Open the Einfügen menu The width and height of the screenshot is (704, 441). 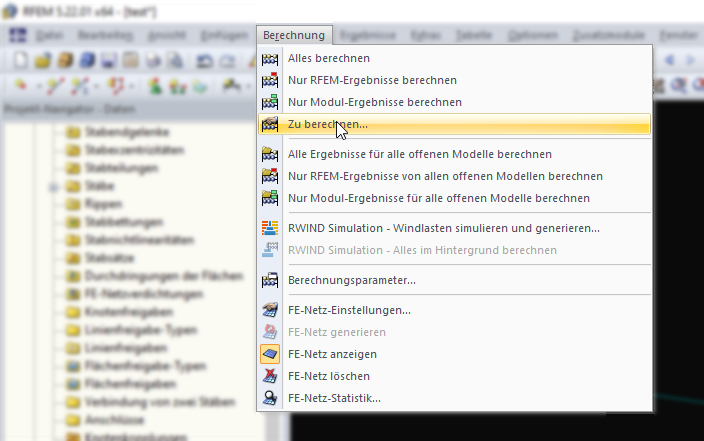point(224,35)
